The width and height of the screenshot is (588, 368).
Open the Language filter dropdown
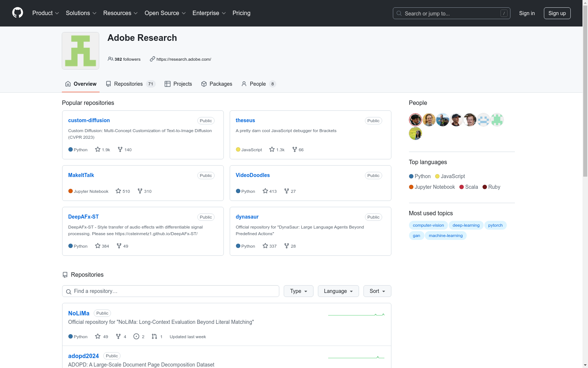point(338,291)
